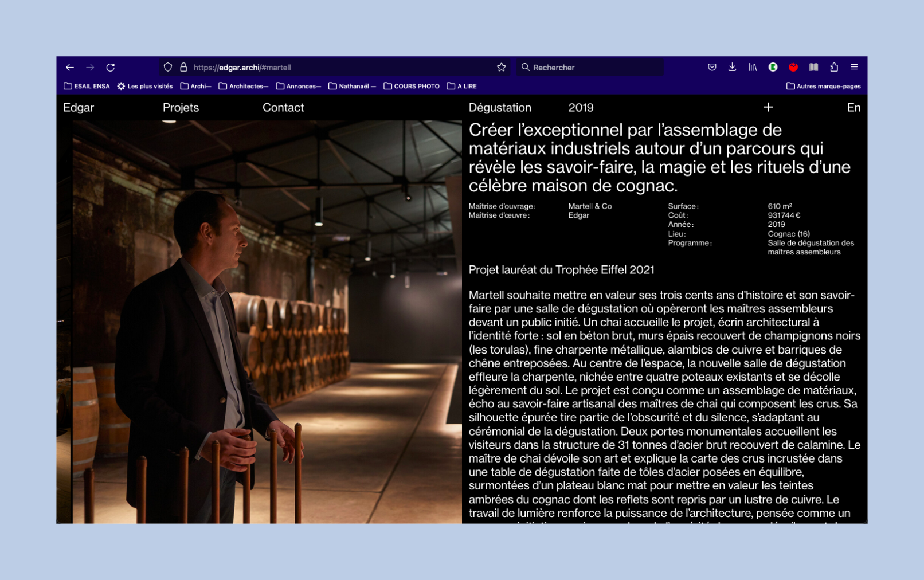
Task: Click the Edgar home link
Action: (x=79, y=108)
